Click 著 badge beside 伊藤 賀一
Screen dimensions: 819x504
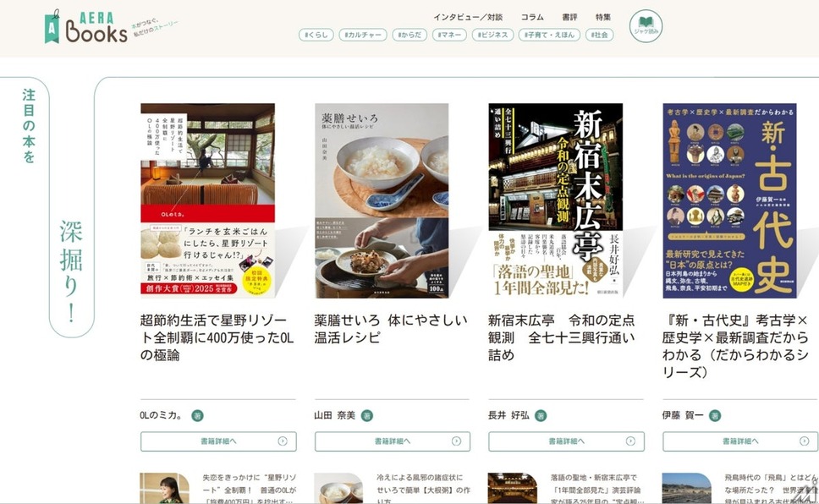(715, 416)
